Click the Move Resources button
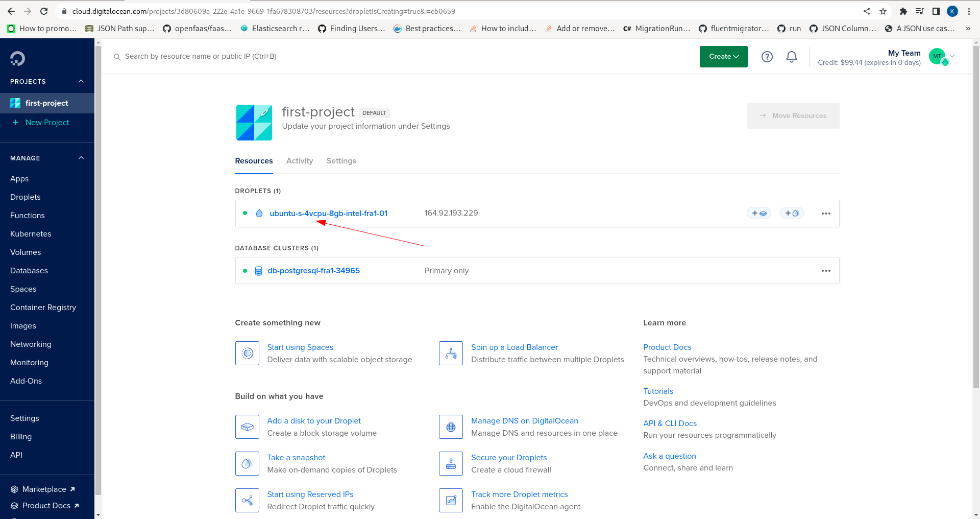 point(793,116)
